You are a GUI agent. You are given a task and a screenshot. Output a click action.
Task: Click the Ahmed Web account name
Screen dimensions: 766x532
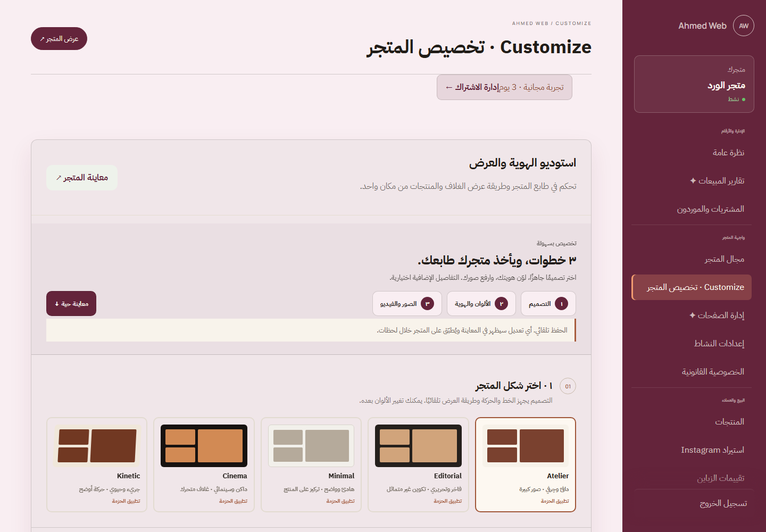pyautogui.click(x=702, y=26)
